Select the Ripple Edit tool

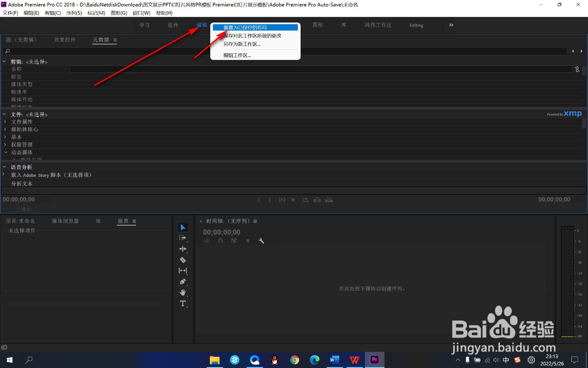[183, 249]
